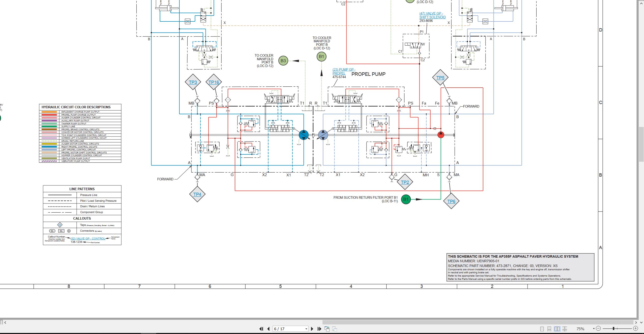Click the LEFT PROPEL CONTROL CIRCUIT legend row
The image size is (644, 334).
(80, 150)
